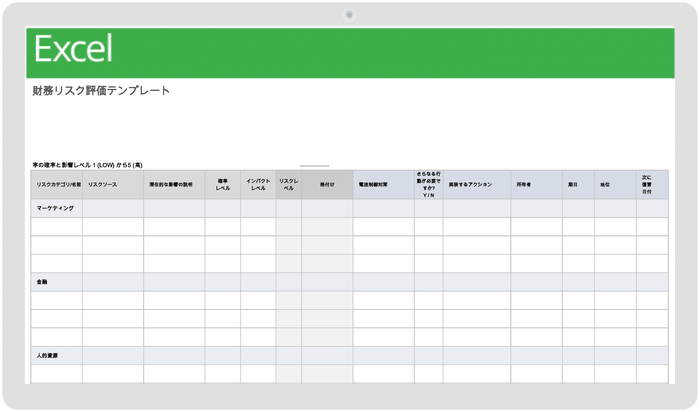
Task: Select the インパクト レベル column header
Action: (258, 184)
